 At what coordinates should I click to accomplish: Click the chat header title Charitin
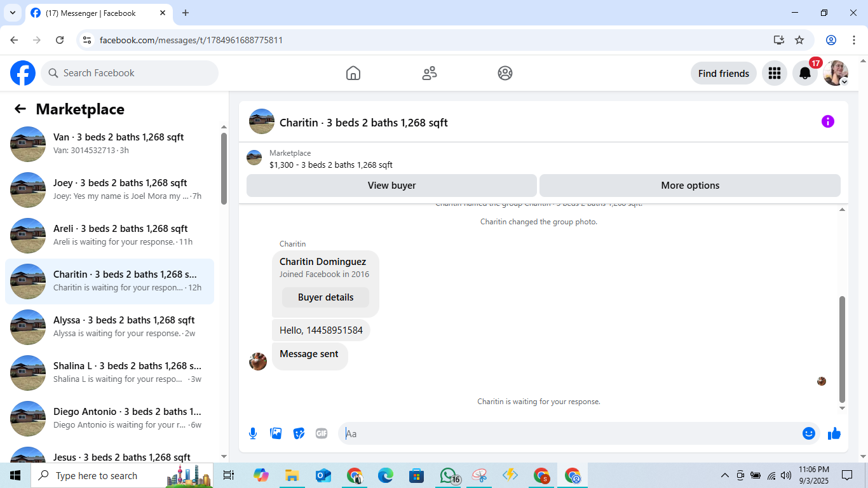[x=363, y=123]
